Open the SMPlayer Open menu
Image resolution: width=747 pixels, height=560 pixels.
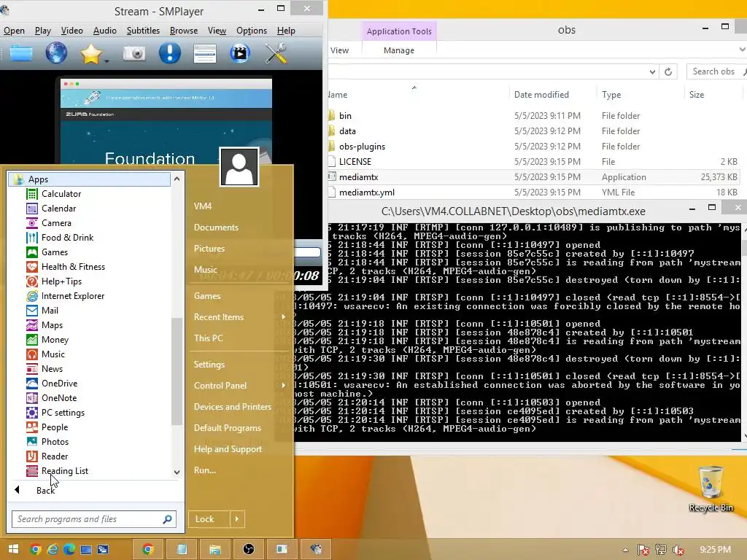[15, 31]
